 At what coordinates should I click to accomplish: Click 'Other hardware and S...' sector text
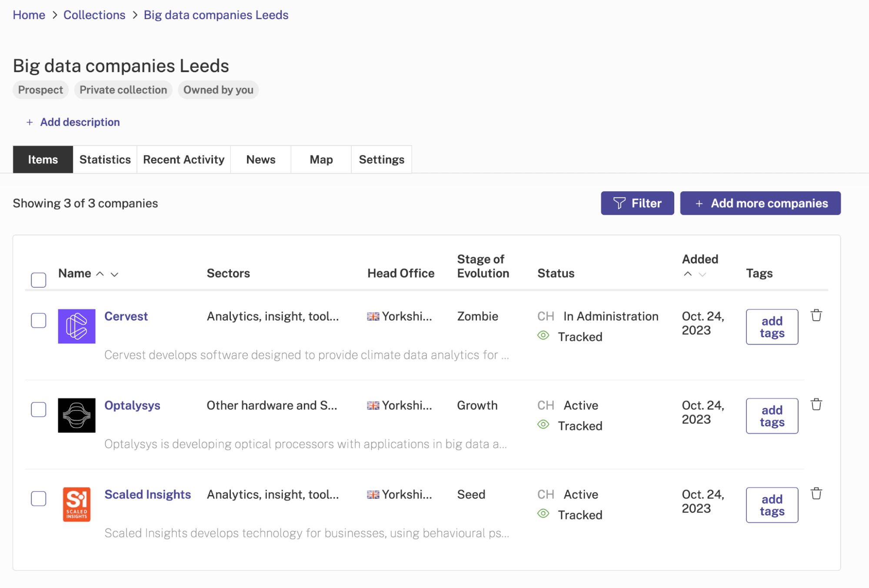coord(272,405)
